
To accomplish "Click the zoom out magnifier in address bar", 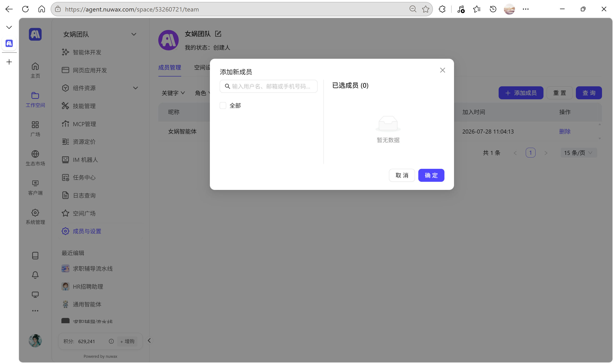I will click(x=413, y=9).
